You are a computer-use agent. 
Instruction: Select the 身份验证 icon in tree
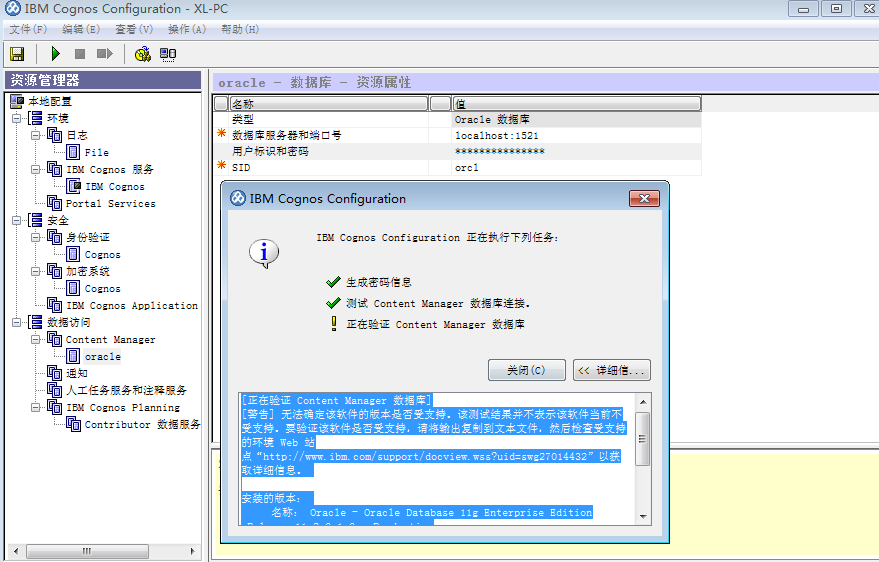point(54,237)
